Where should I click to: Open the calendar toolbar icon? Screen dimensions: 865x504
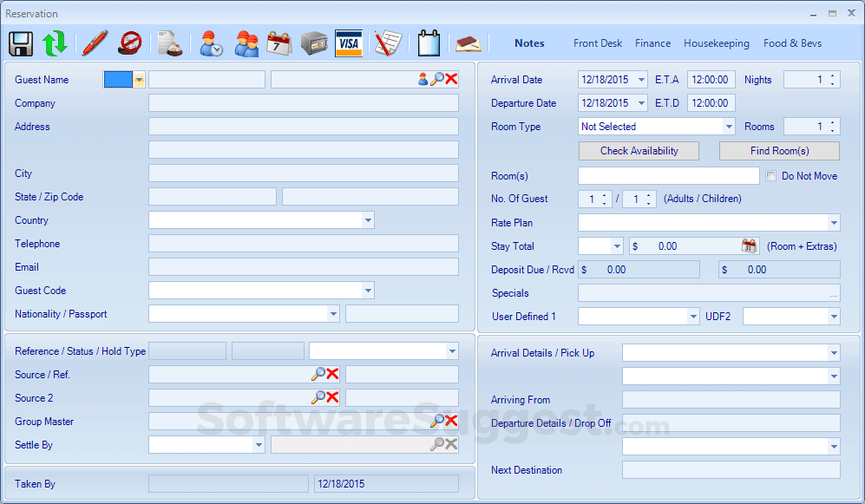click(x=279, y=43)
